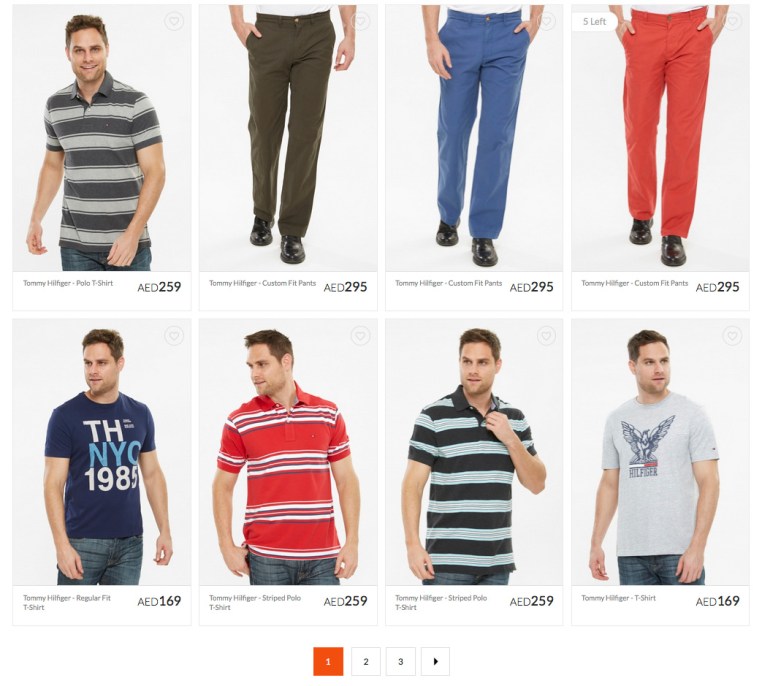Open the Regular Fit T-Shirt title link

coord(67,602)
